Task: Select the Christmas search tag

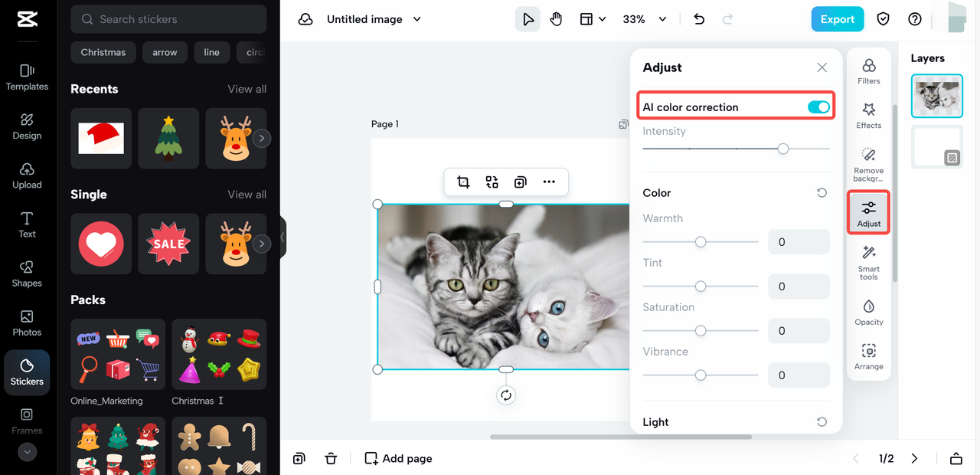Action: (x=103, y=52)
